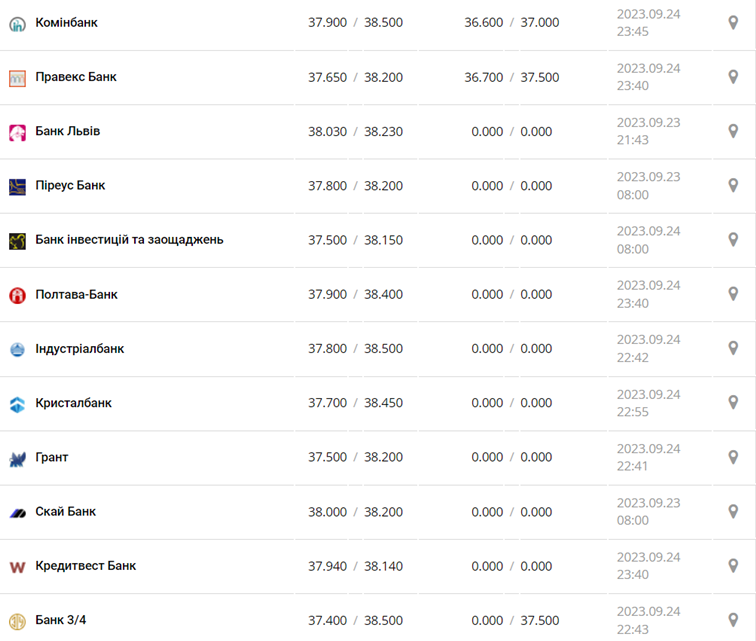Open map pin for Банк Львів

point(733,131)
